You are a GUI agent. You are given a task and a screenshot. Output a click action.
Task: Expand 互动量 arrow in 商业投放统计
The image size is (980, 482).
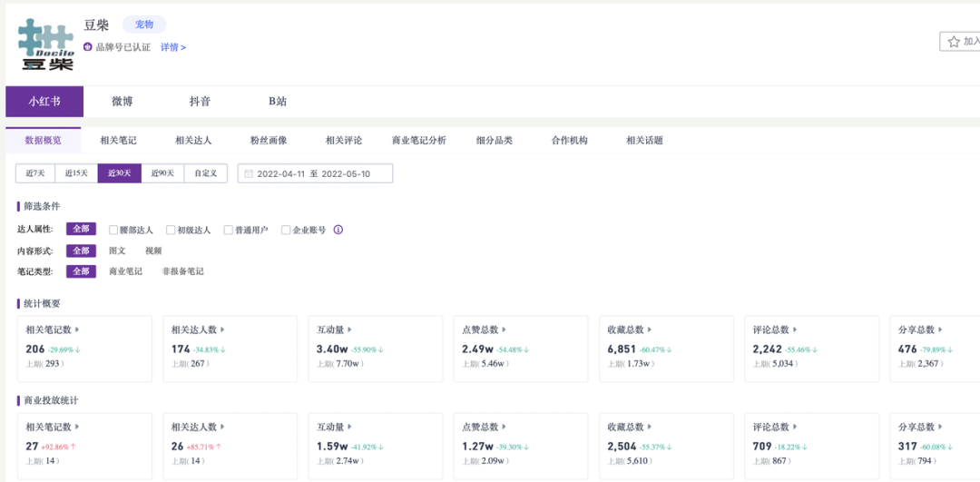(x=350, y=427)
